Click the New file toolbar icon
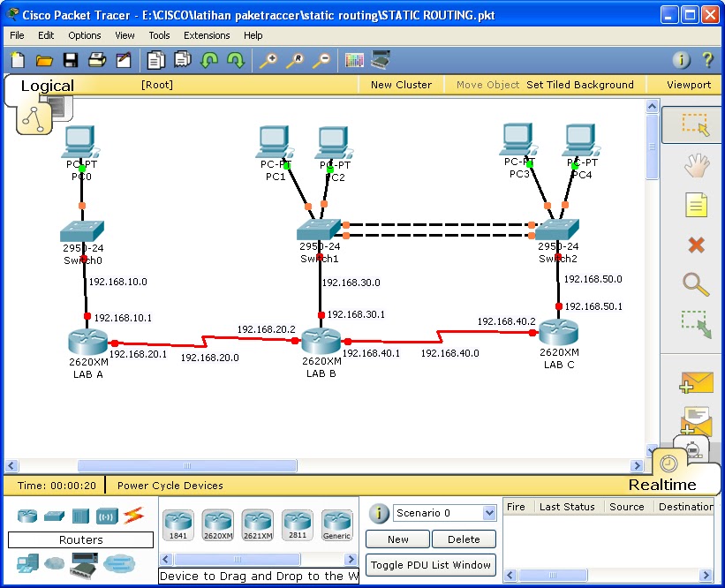Viewport: 725px width, 588px height. coord(18,60)
